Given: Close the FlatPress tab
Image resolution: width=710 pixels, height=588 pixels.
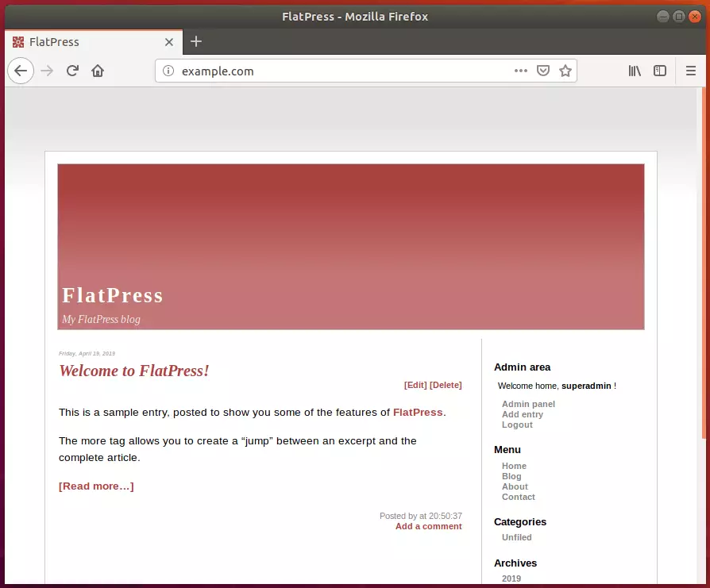Looking at the screenshot, I should (x=169, y=42).
